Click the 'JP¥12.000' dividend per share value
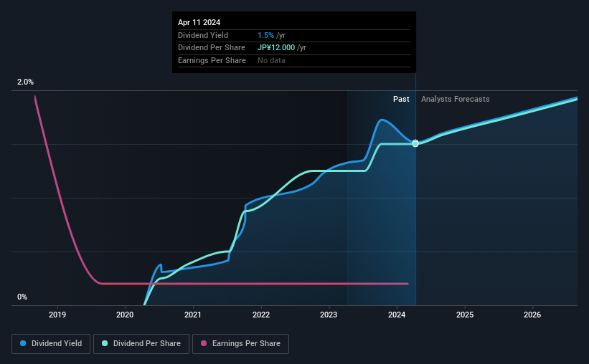 (x=276, y=48)
